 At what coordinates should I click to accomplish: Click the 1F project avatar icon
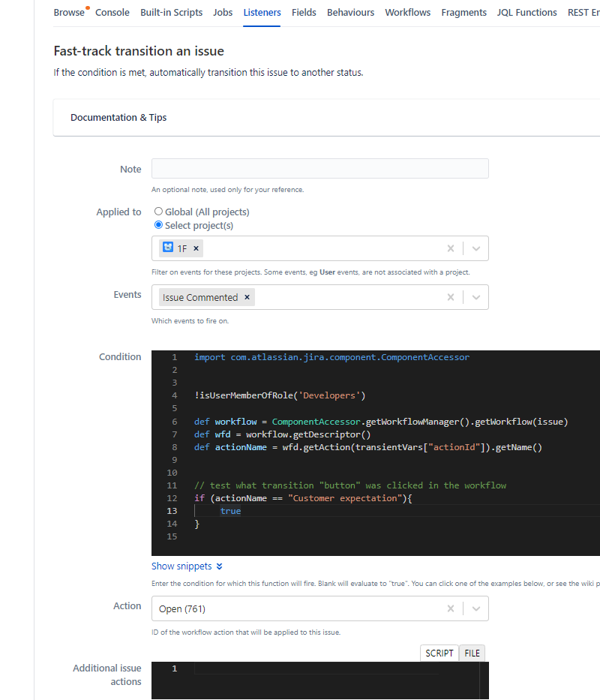(x=168, y=248)
